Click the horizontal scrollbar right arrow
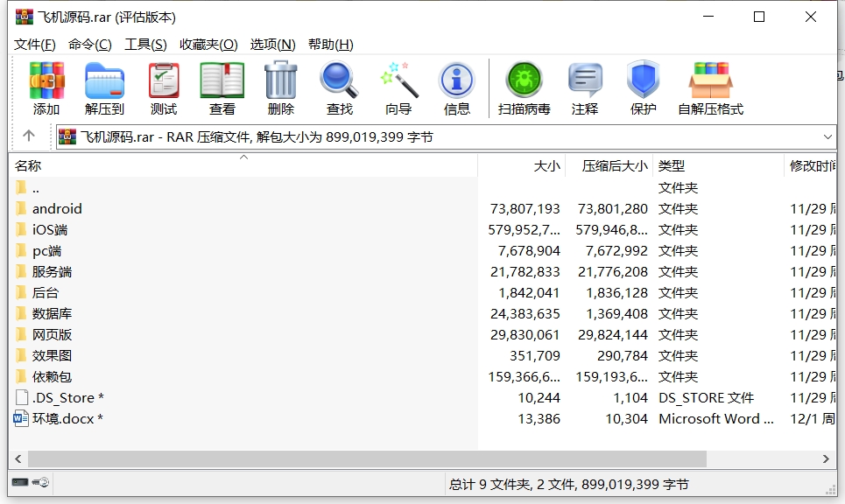 point(826,458)
